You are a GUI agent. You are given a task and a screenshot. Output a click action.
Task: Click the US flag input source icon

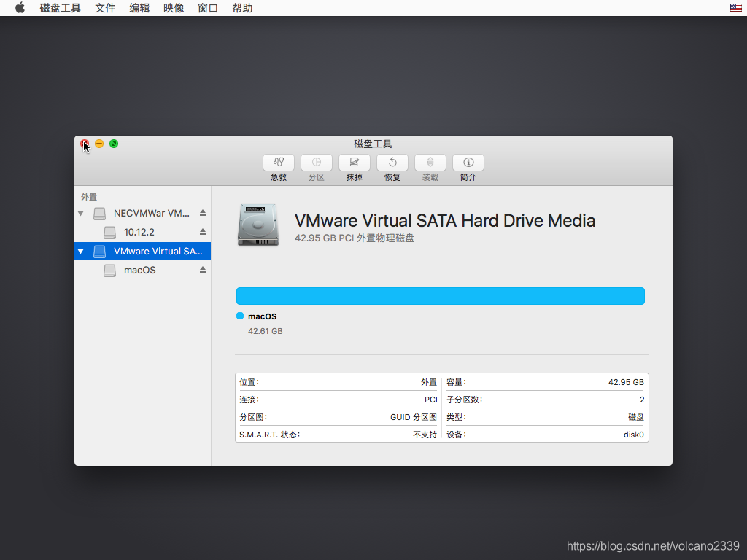(x=735, y=7)
